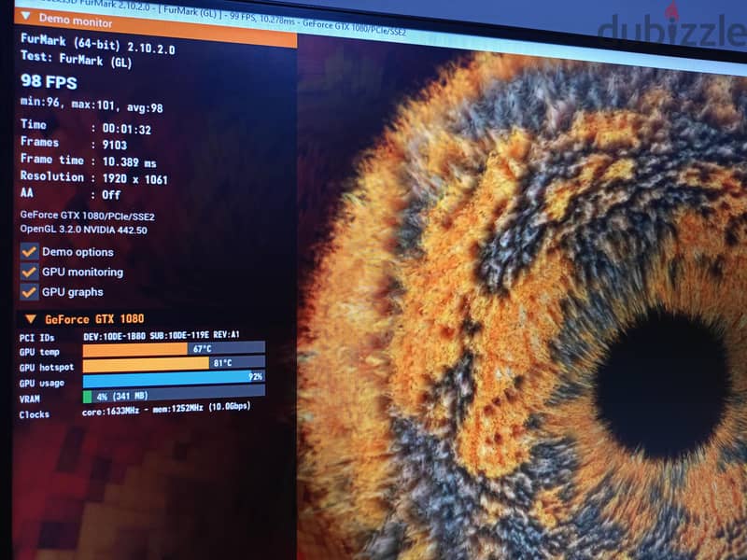Click OpenGL 3.2.0 NVIDIA 442.50 text
The image size is (747, 560).
pos(83,230)
